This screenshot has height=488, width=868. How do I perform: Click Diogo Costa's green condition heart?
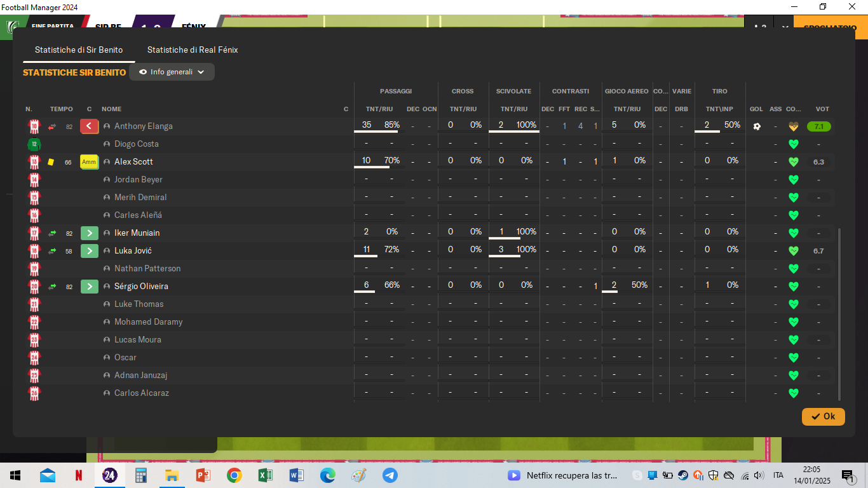pos(793,144)
